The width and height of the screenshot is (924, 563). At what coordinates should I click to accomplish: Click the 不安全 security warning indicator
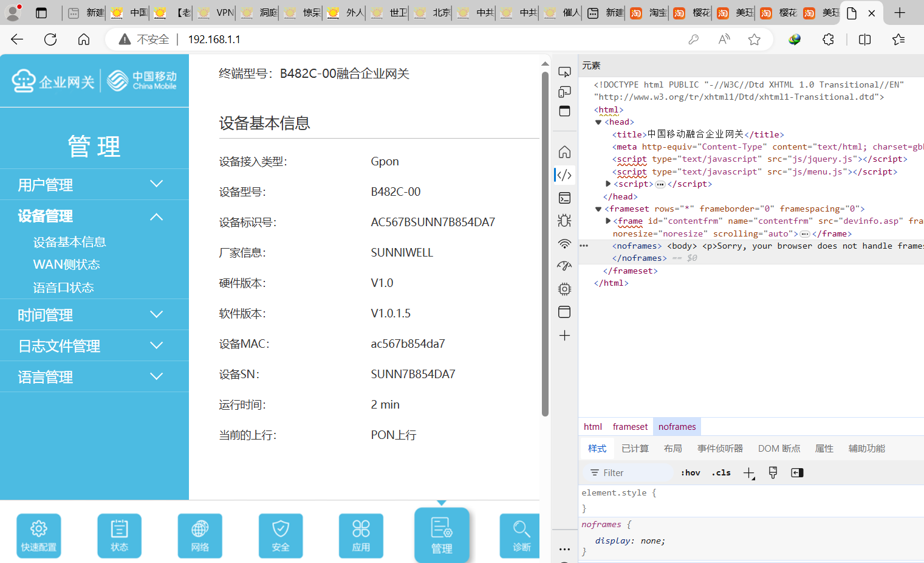pyautogui.click(x=145, y=40)
